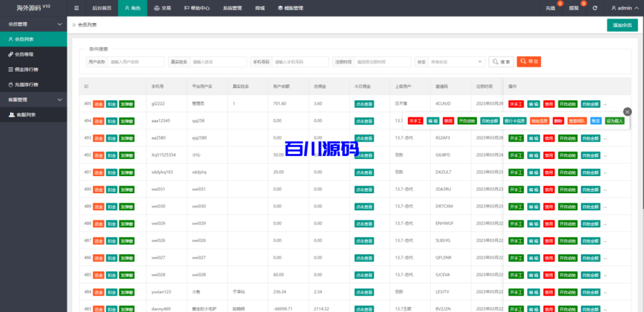Open the 模版管理 top menu
The image size is (644, 312).
click(291, 8)
